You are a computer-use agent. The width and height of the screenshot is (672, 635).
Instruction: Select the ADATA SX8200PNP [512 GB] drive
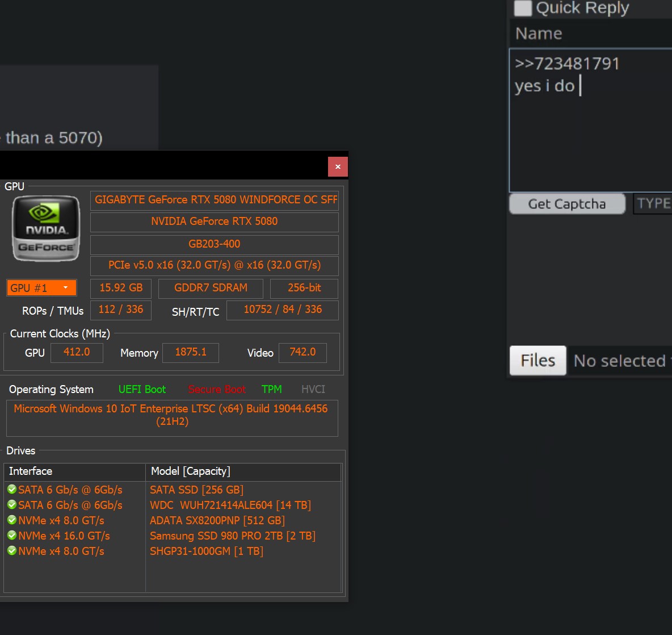217,520
